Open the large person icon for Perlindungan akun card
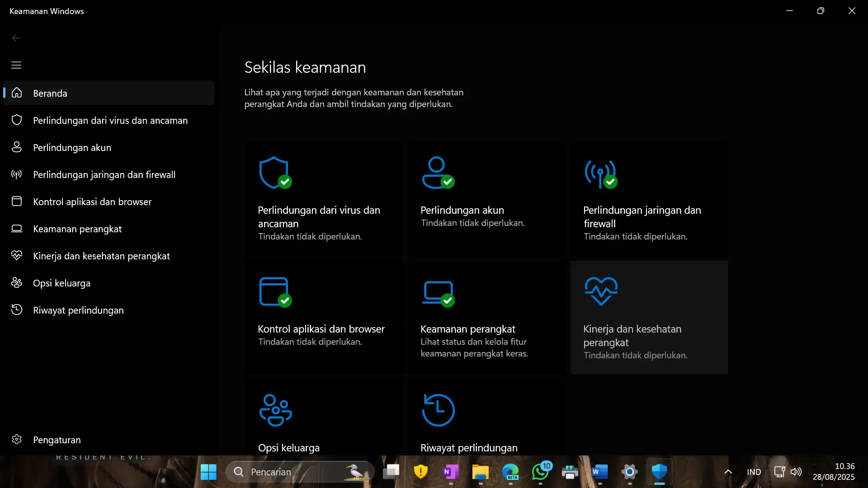Viewport: 868px width, 488px height. [438, 173]
